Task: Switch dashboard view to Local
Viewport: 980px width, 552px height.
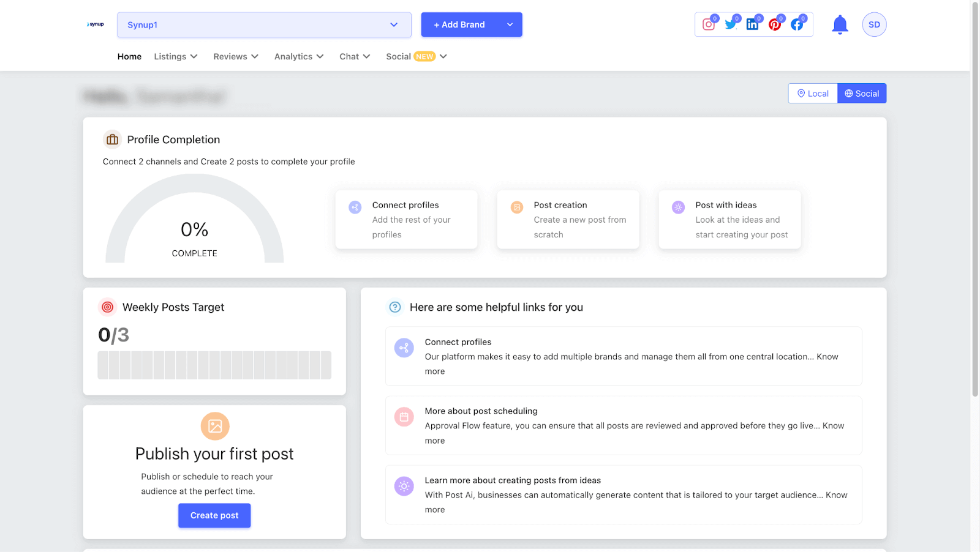Action: pos(813,93)
